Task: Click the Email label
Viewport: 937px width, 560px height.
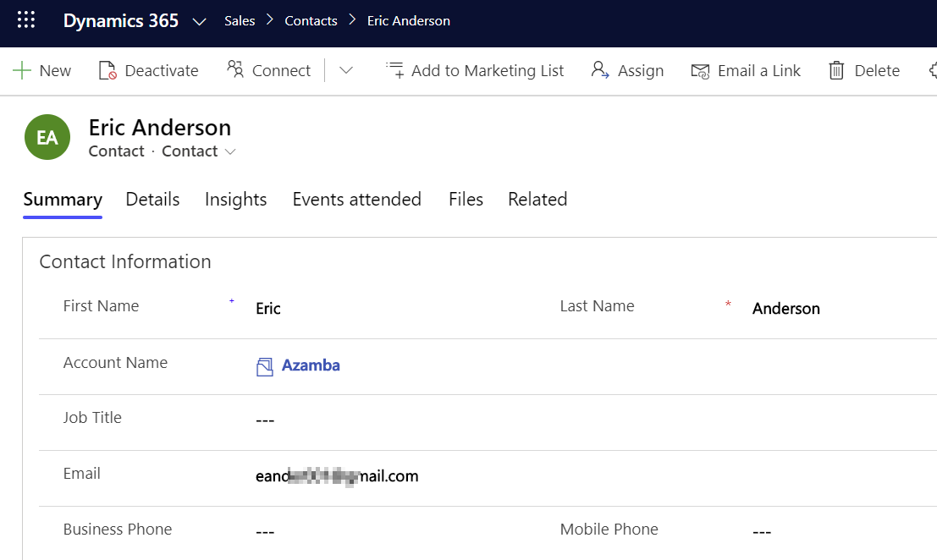Action: (82, 474)
